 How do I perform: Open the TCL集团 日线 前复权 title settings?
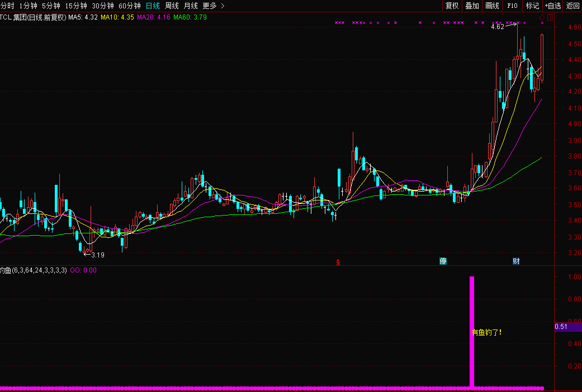point(33,17)
